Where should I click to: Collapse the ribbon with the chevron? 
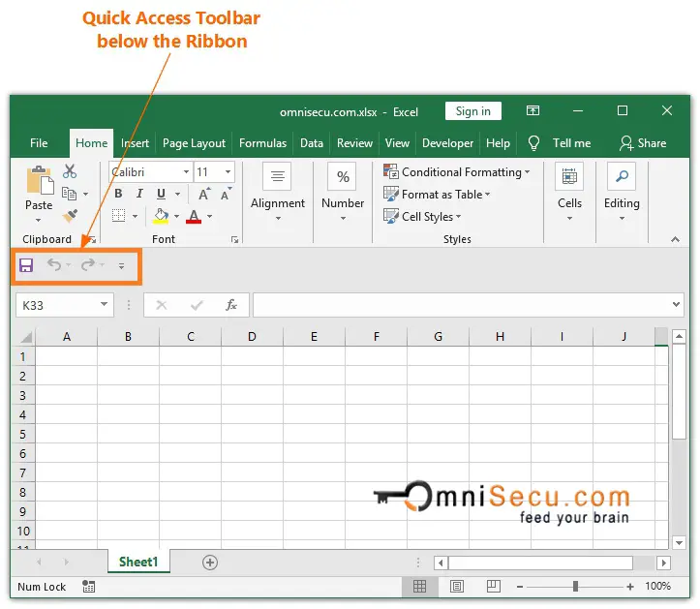(676, 240)
